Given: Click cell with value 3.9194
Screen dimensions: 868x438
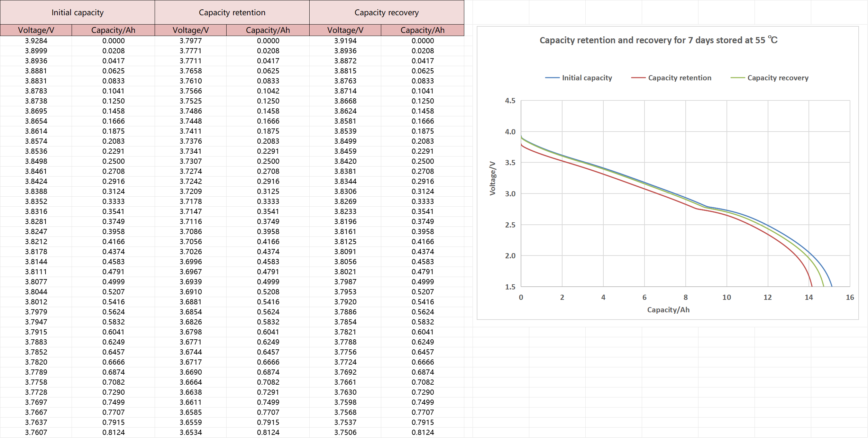Looking at the screenshot, I should tap(345, 41).
